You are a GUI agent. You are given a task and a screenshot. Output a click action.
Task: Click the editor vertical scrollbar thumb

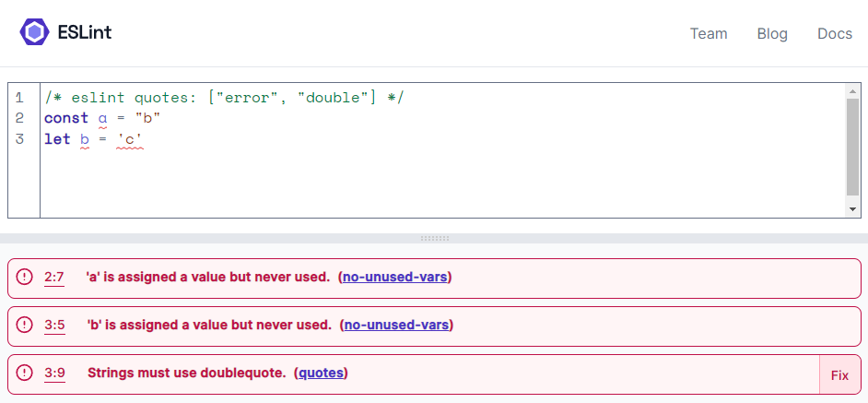[852, 147]
